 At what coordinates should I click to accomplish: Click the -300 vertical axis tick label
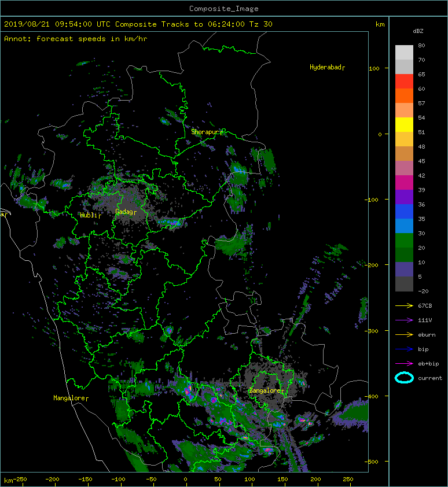pos(371,331)
